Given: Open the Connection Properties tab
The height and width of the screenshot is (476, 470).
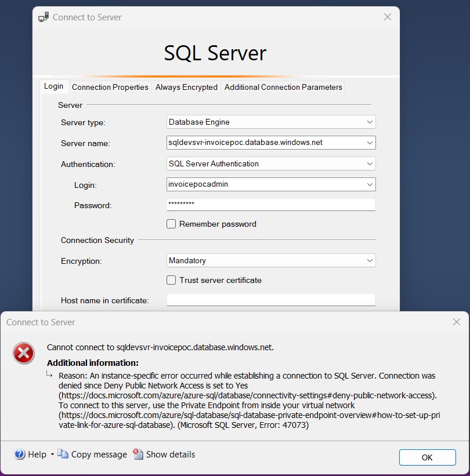Looking at the screenshot, I should pyautogui.click(x=110, y=87).
